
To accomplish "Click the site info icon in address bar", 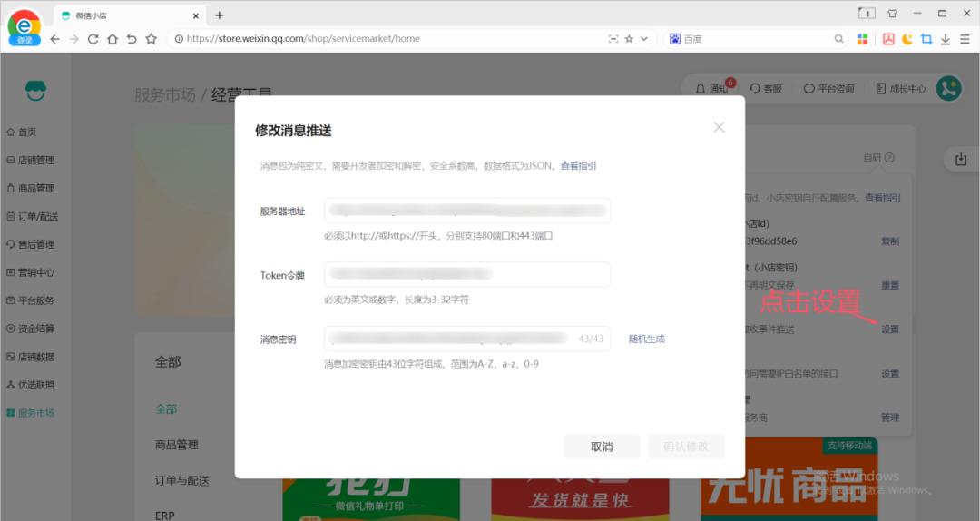I will (179, 39).
